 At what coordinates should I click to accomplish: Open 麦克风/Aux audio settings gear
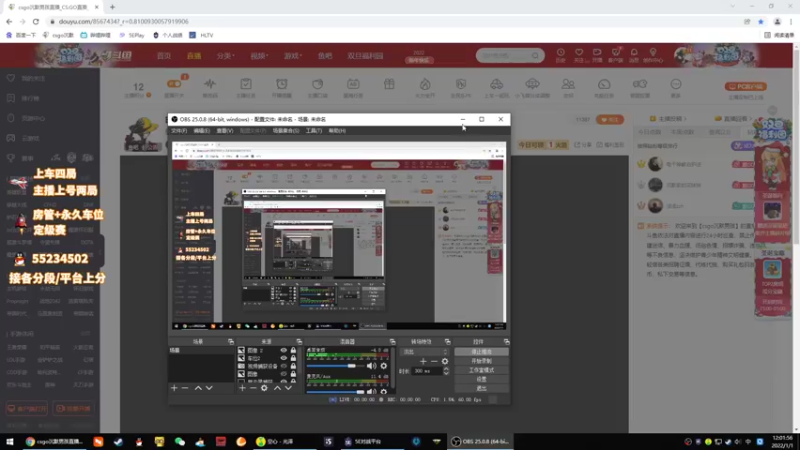click(384, 392)
